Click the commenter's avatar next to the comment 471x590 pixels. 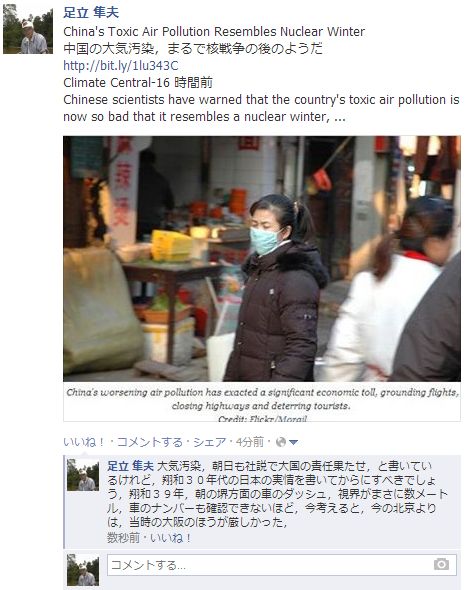[83, 475]
